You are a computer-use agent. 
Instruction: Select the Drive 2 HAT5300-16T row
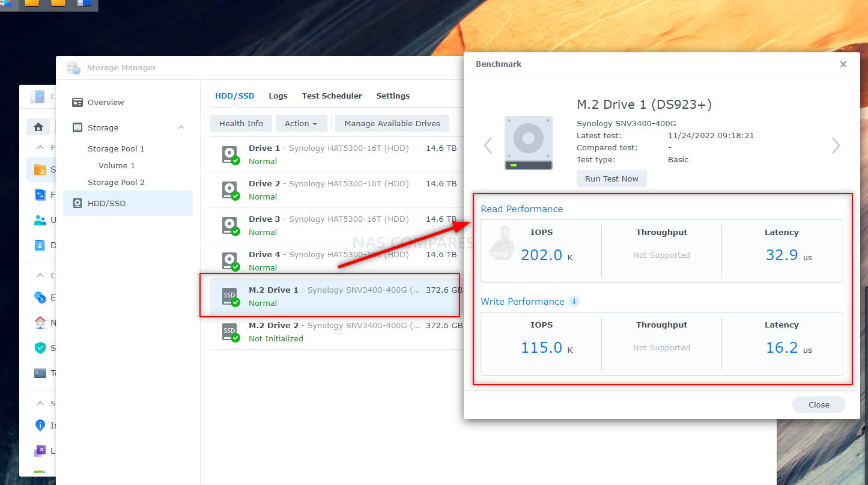coord(336,191)
